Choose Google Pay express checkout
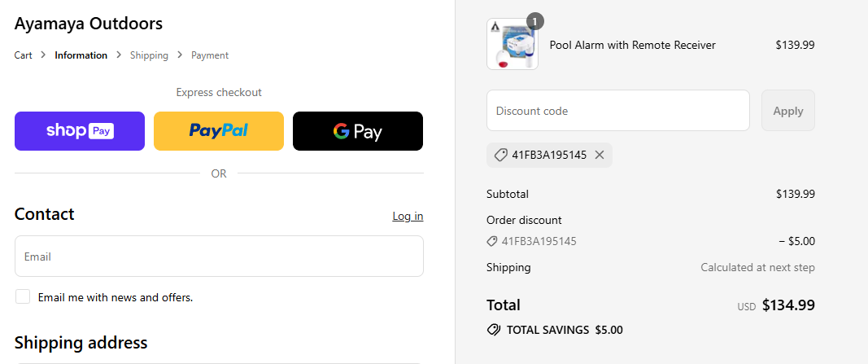The image size is (868, 364). pos(358,131)
